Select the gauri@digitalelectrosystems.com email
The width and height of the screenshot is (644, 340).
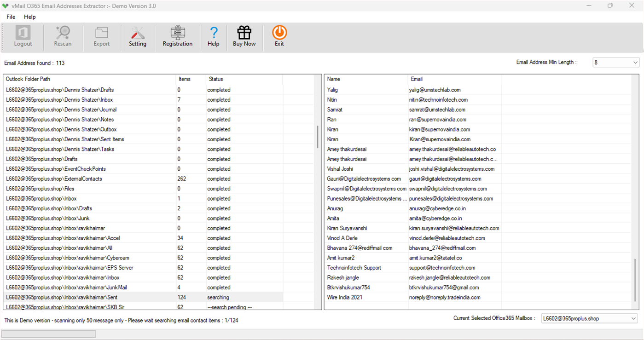click(445, 179)
